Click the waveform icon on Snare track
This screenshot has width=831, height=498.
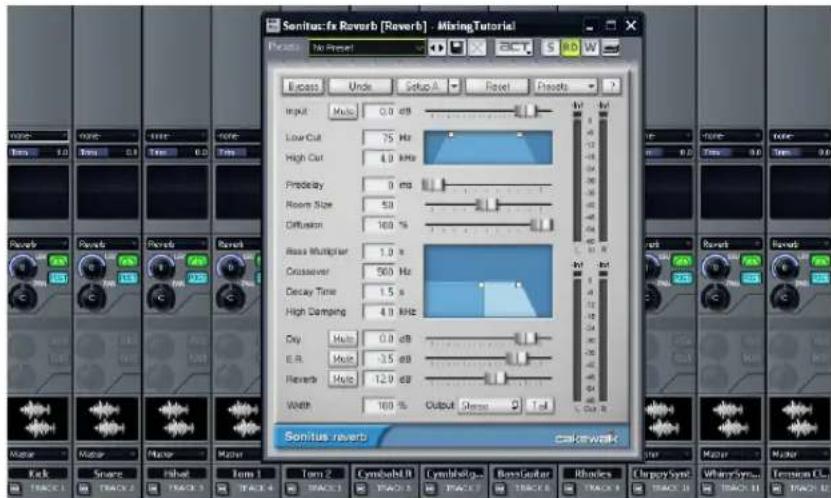tap(107, 419)
